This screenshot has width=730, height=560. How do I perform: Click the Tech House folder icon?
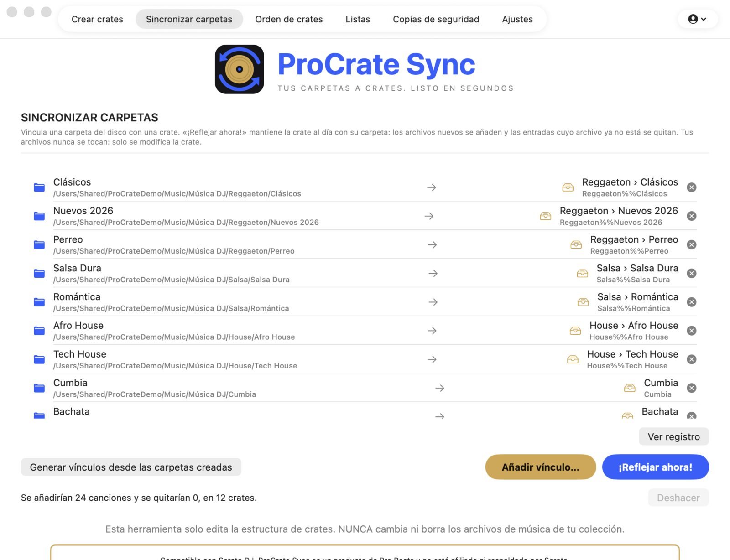pyautogui.click(x=39, y=359)
